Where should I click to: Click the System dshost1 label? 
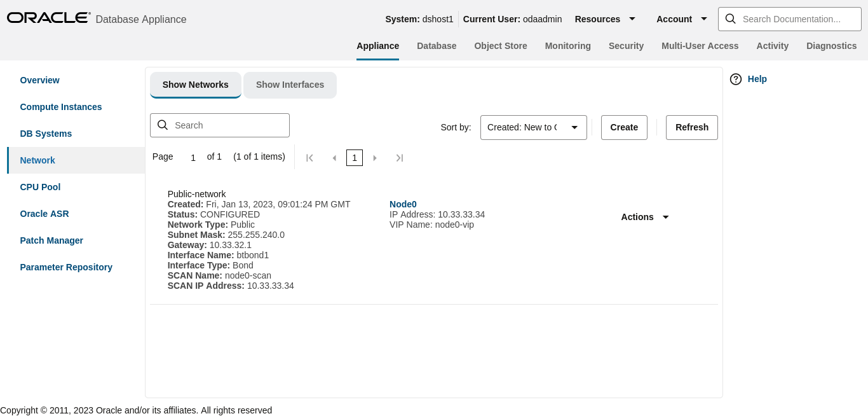pyautogui.click(x=419, y=19)
